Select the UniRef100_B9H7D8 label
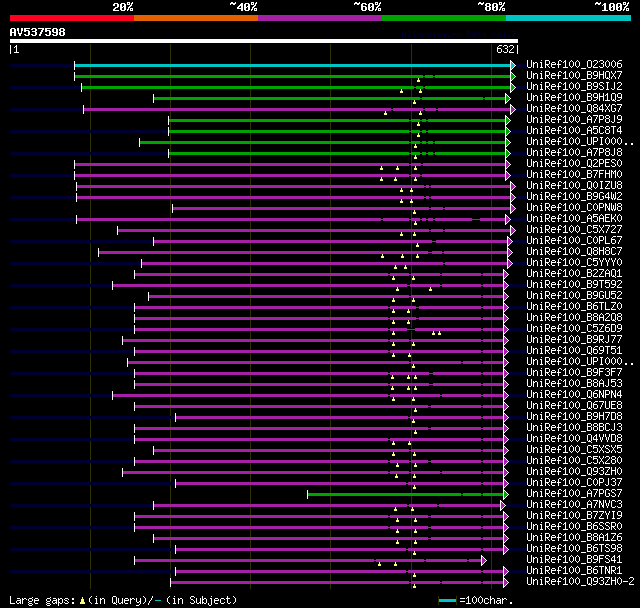 click(x=574, y=417)
